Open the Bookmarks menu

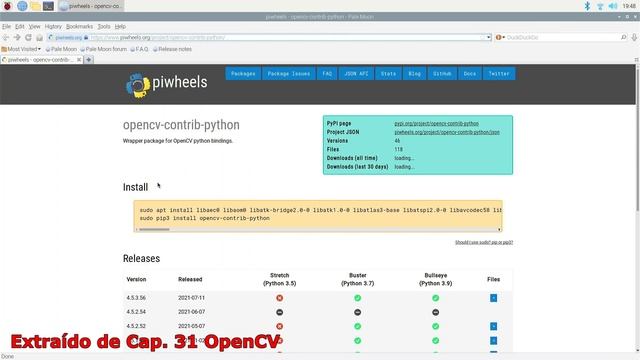(x=79, y=27)
